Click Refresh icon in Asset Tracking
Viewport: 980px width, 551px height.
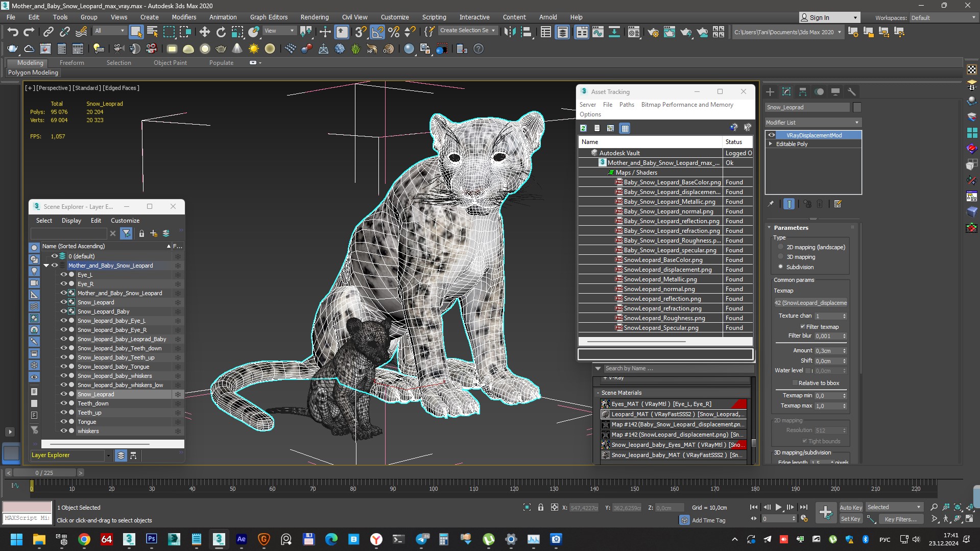pyautogui.click(x=583, y=128)
